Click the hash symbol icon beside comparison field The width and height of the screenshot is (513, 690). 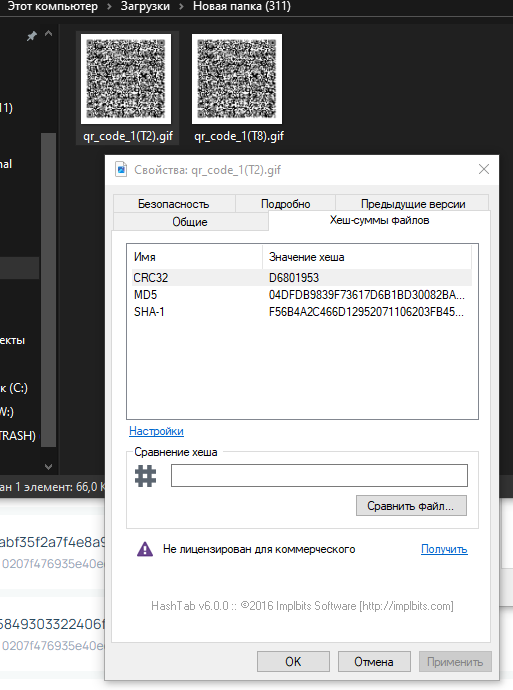145,476
